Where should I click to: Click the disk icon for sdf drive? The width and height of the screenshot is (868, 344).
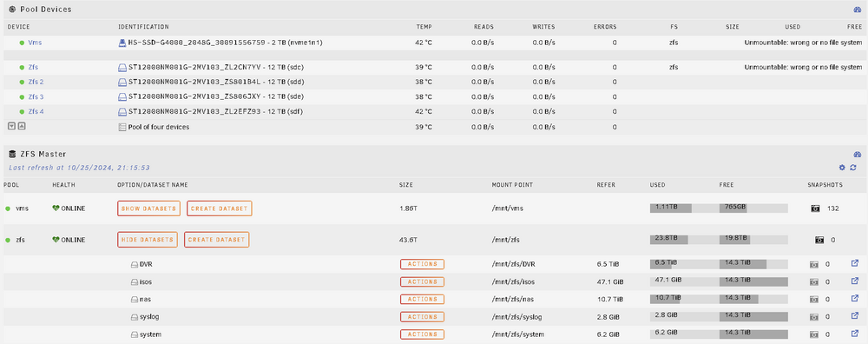[122, 112]
